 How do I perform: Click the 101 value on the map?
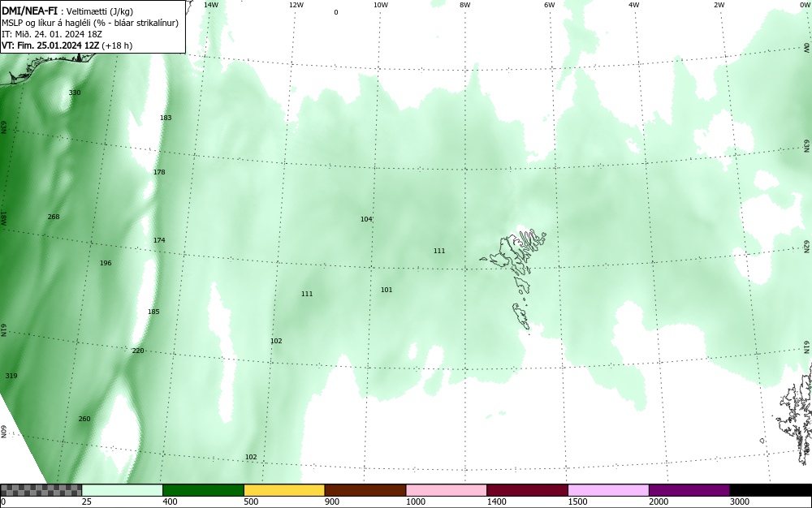tap(387, 290)
